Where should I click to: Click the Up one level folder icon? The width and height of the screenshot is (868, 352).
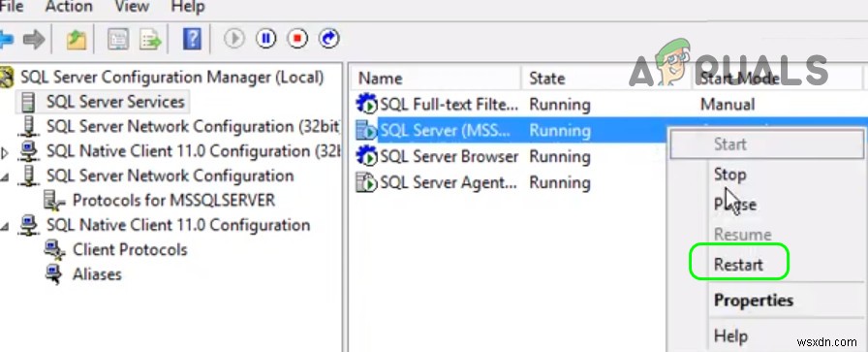(x=77, y=40)
